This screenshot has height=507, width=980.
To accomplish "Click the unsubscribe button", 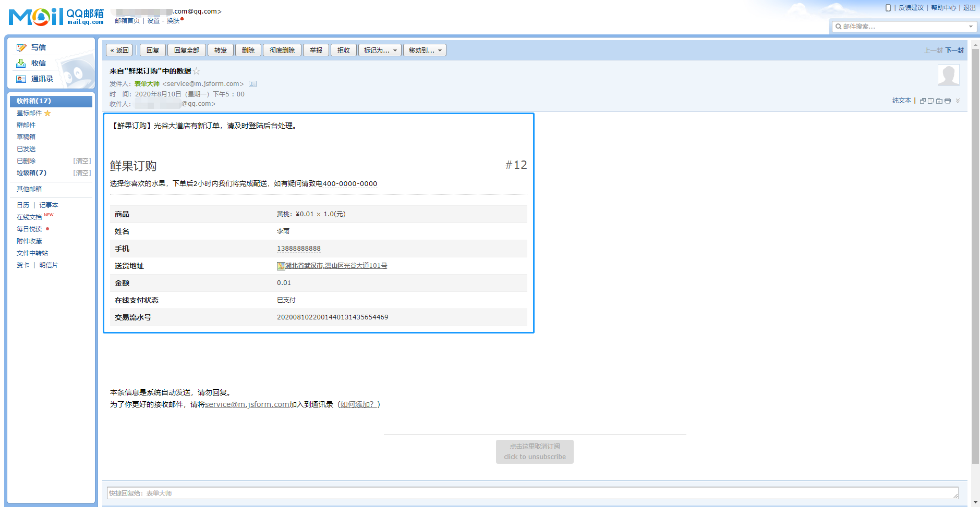I will (x=535, y=452).
